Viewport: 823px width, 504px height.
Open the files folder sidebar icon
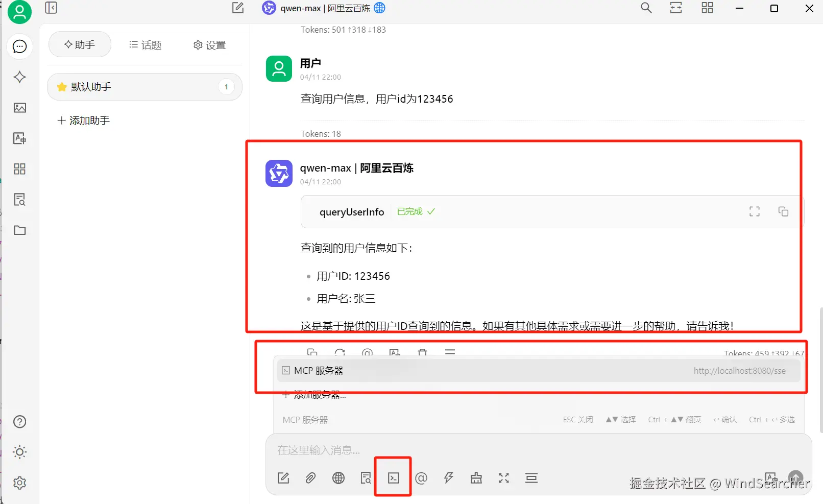[19, 230]
